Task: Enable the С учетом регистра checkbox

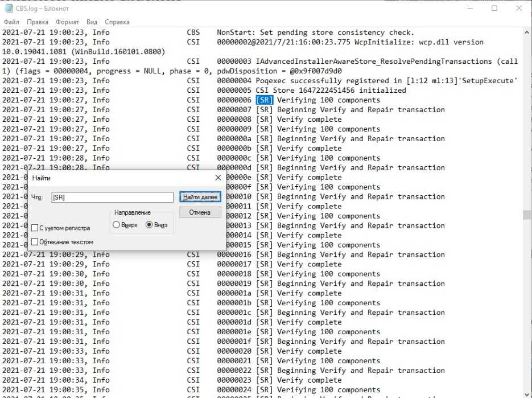Action: pyautogui.click(x=35, y=228)
